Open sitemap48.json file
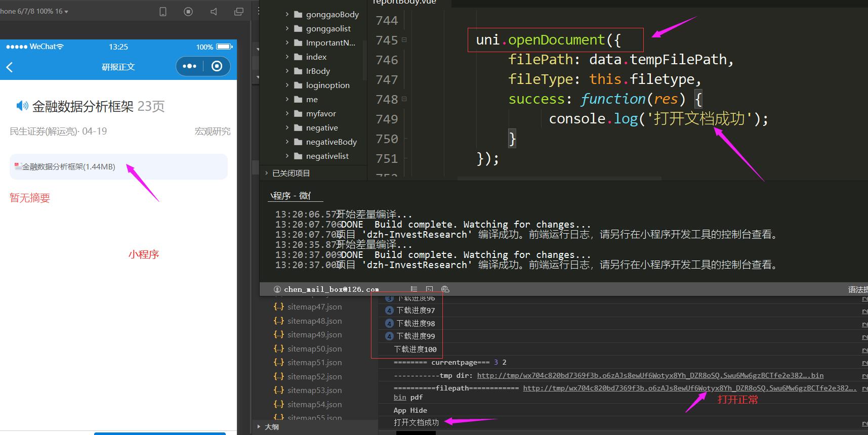This screenshot has height=435, width=868. click(x=314, y=321)
